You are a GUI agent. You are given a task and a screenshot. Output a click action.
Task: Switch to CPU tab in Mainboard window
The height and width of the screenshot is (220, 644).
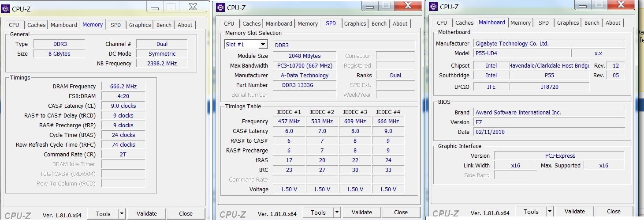point(442,23)
